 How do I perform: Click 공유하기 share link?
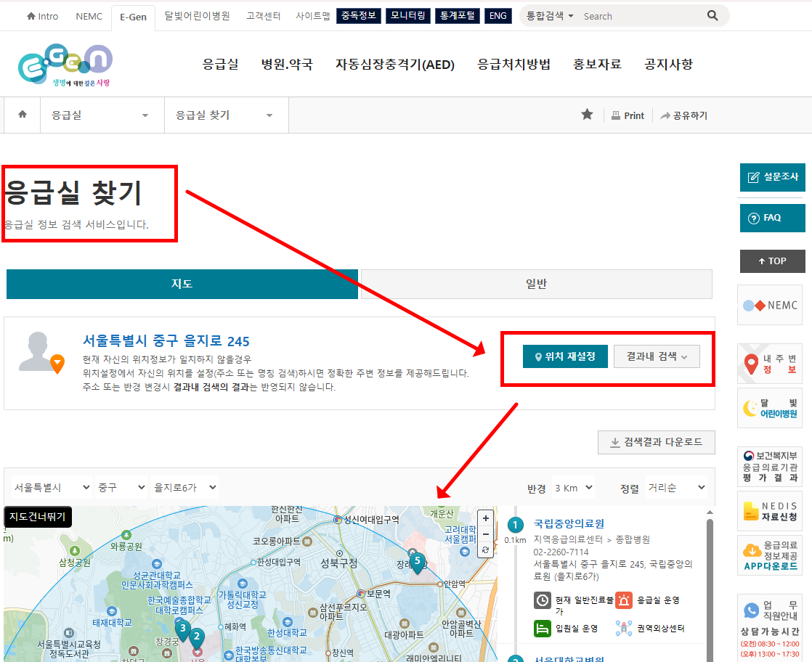(683, 115)
